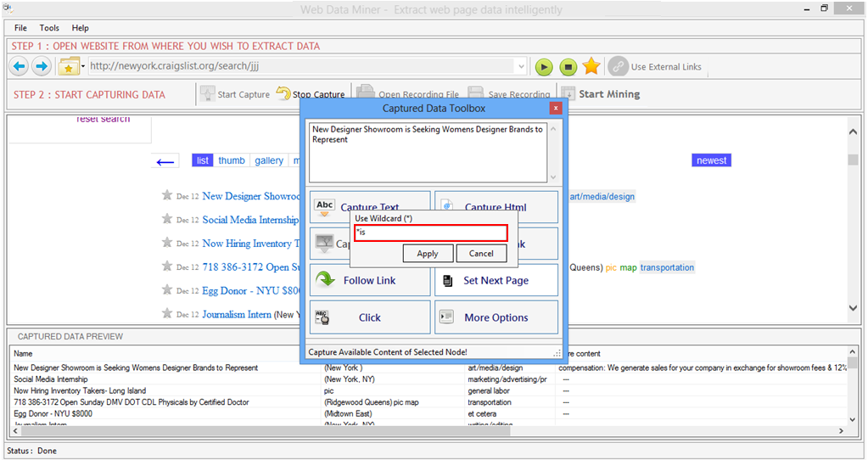Click Save Recording icon
The width and height of the screenshot is (868, 460).
click(x=475, y=93)
